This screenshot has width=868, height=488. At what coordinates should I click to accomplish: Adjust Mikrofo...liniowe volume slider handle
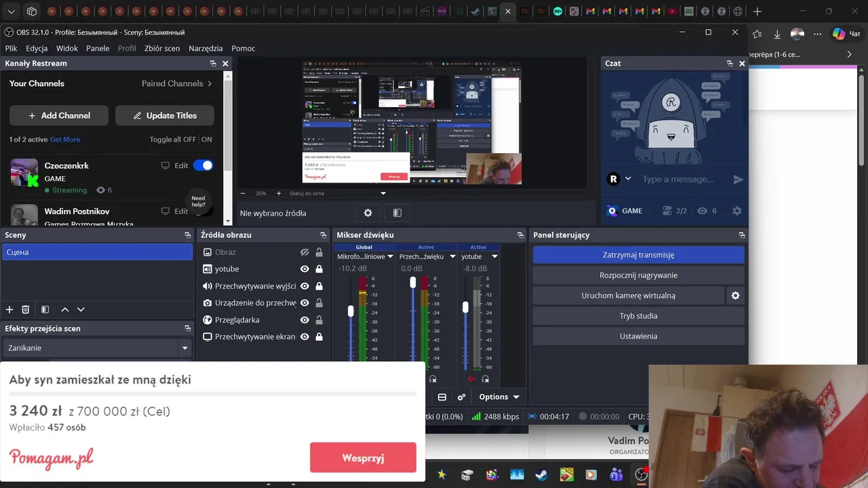coord(351,311)
